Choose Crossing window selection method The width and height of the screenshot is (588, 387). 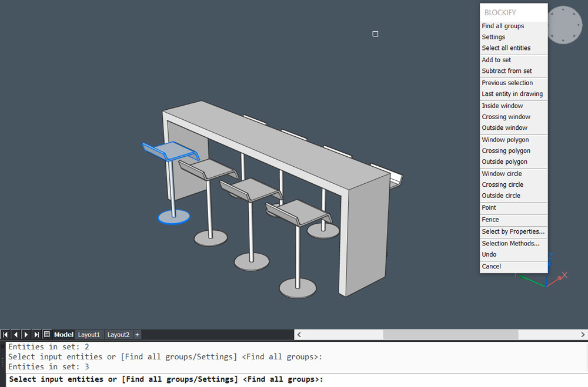click(x=506, y=117)
